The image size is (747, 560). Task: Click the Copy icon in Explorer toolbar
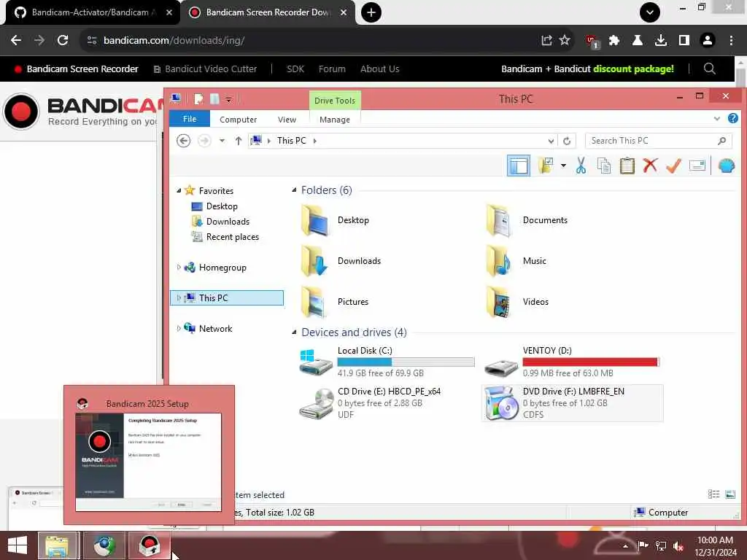click(603, 166)
